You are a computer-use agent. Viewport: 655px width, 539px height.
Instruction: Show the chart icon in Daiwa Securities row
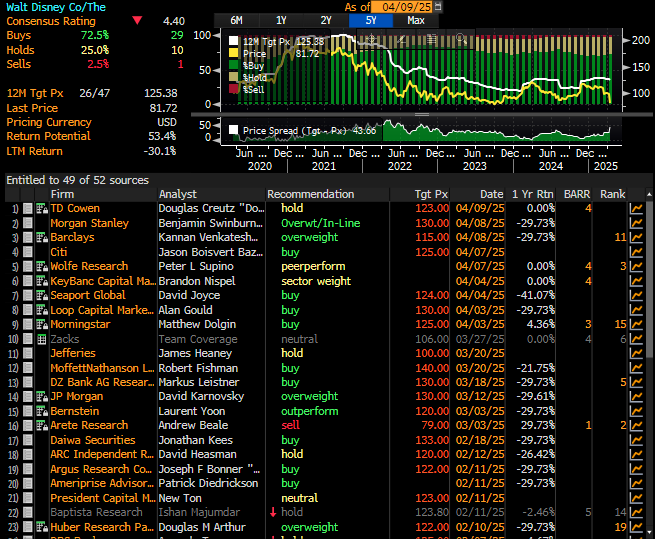pyautogui.click(x=636, y=440)
